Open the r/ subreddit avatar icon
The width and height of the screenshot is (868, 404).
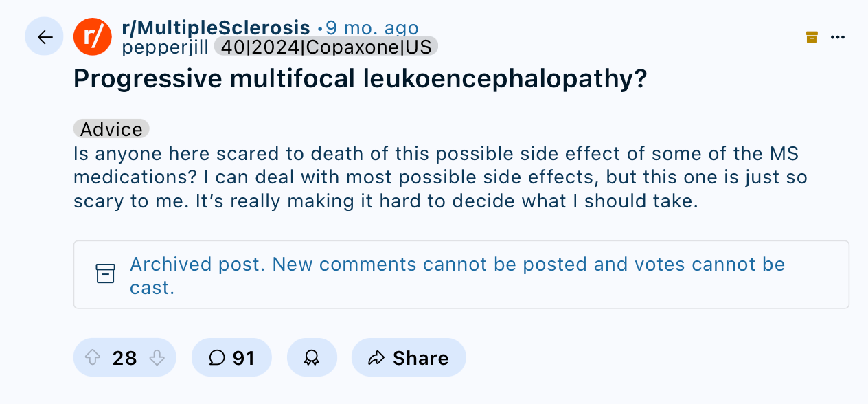pyautogui.click(x=92, y=37)
